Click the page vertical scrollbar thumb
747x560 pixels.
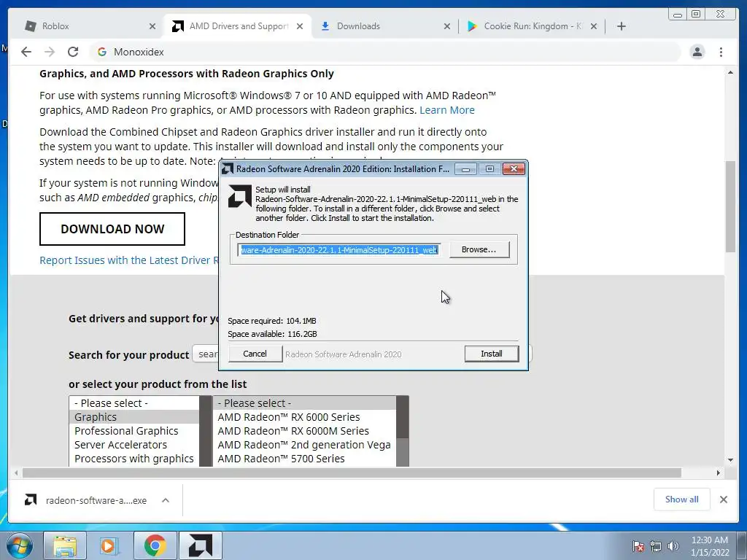[730, 206]
